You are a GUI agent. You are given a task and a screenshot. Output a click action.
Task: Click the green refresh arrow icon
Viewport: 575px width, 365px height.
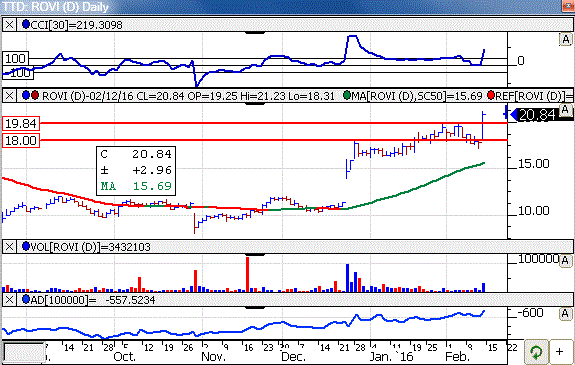click(536, 352)
